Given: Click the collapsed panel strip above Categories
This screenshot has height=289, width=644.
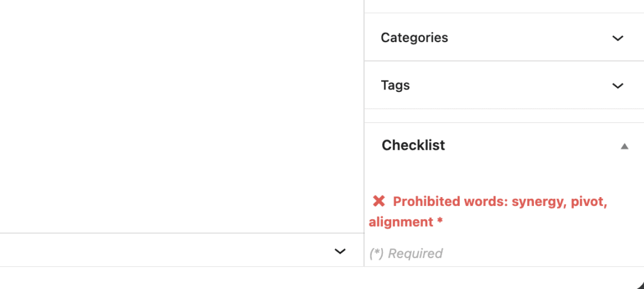Looking at the screenshot, I should (x=503, y=6).
